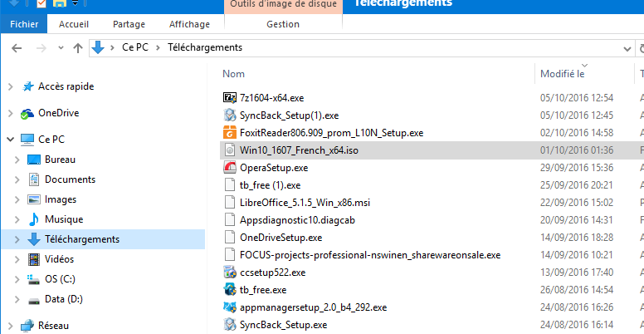Open the breadcrumb chevron after Ce PC

[158, 48]
